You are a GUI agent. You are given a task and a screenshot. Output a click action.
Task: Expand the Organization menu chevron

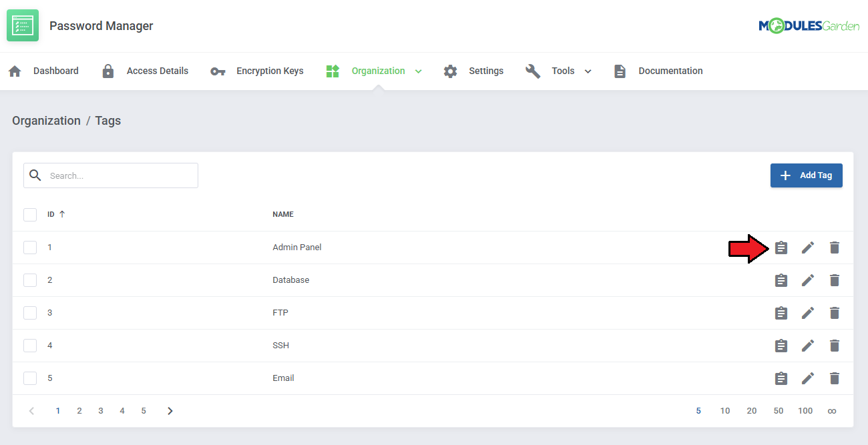click(419, 71)
